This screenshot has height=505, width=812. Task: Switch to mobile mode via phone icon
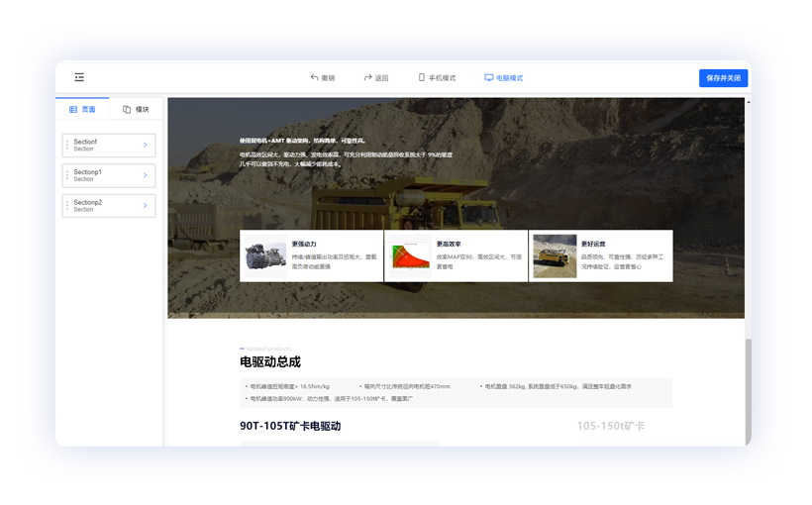point(422,77)
